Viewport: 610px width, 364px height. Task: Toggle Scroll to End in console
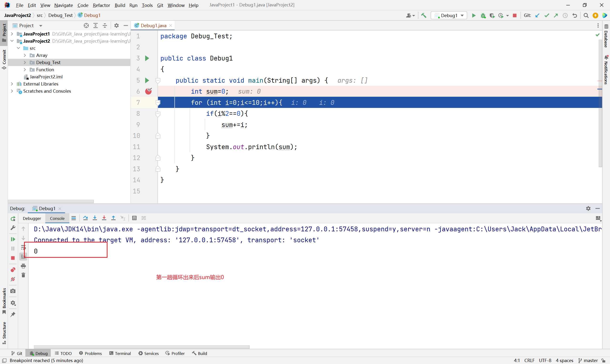pos(23,257)
